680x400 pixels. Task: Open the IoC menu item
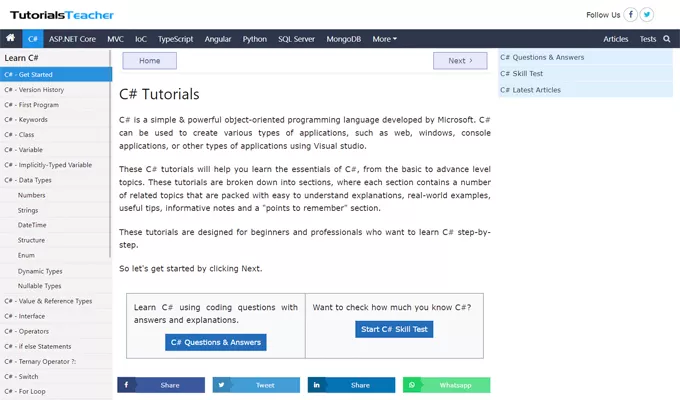tap(141, 39)
